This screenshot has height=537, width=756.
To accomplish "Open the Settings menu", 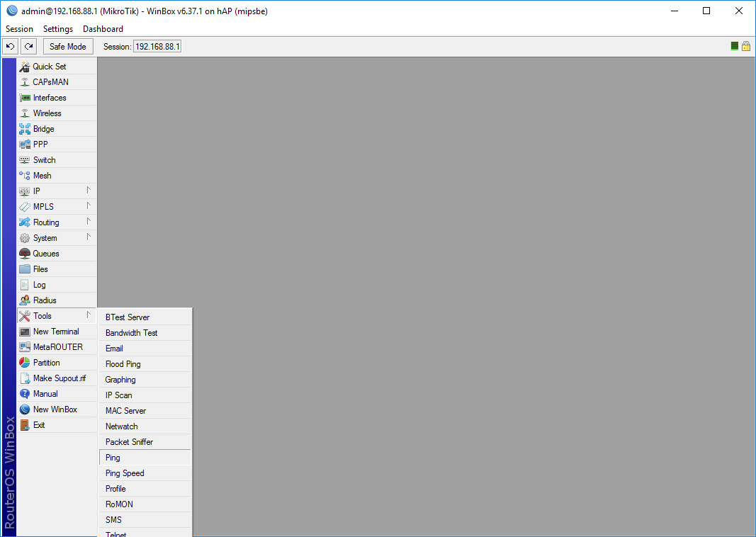I will pos(58,29).
